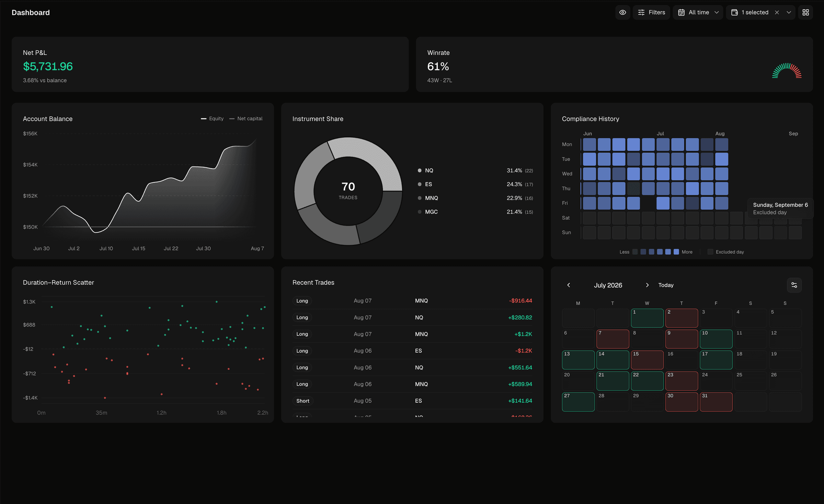Open the dashboard grid layout icon
Viewport: 824px width, 504px height.
[805, 12]
